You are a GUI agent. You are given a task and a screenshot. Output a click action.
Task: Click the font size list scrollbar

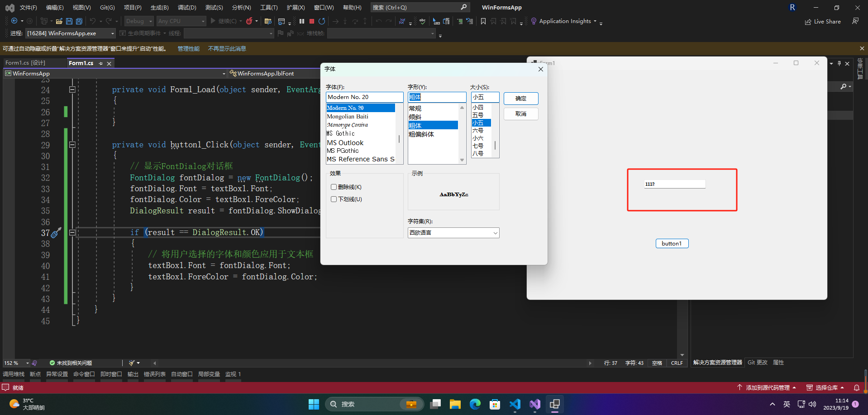pyautogui.click(x=496, y=130)
